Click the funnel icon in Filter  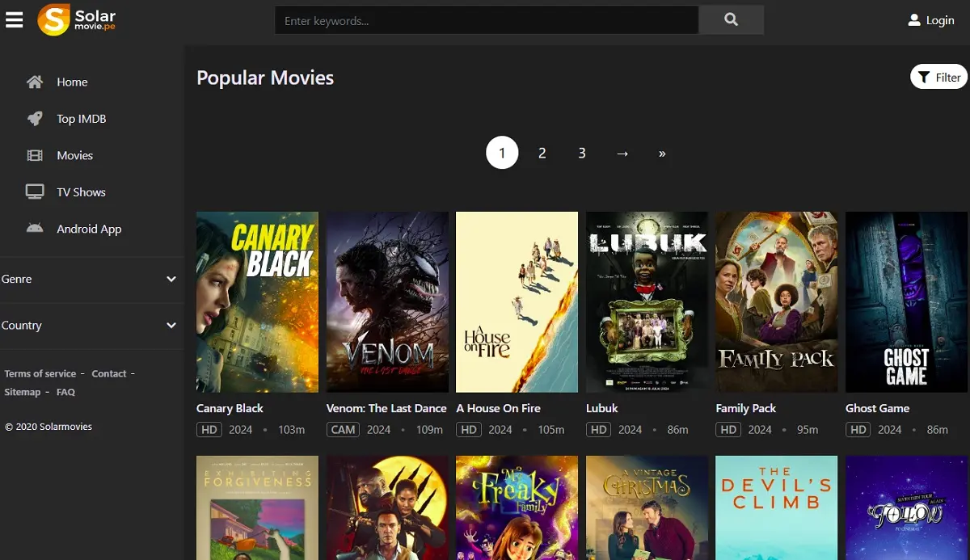pyautogui.click(x=924, y=78)
